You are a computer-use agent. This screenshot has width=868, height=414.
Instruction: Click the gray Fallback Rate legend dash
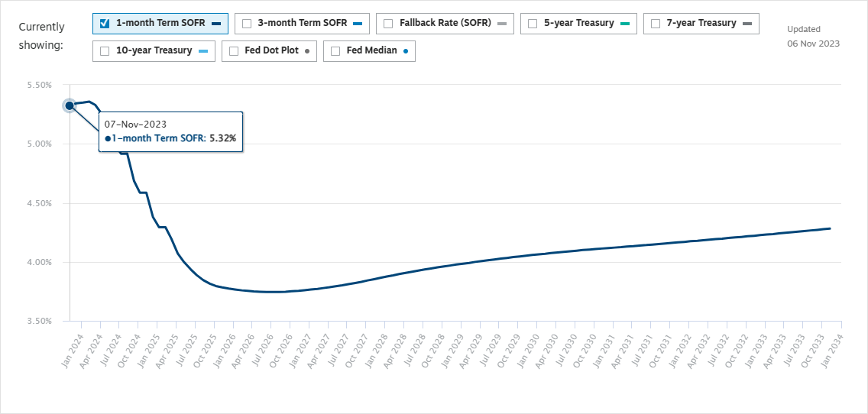pos(502,24)
